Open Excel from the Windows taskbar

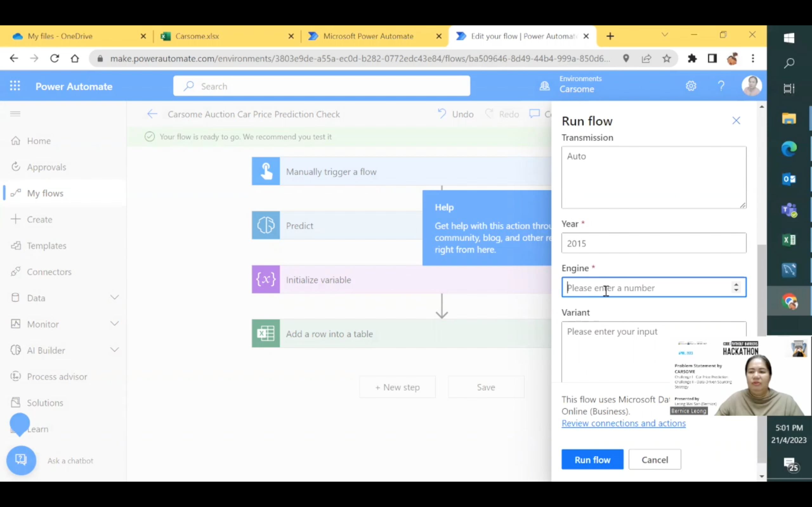point(789,240)
